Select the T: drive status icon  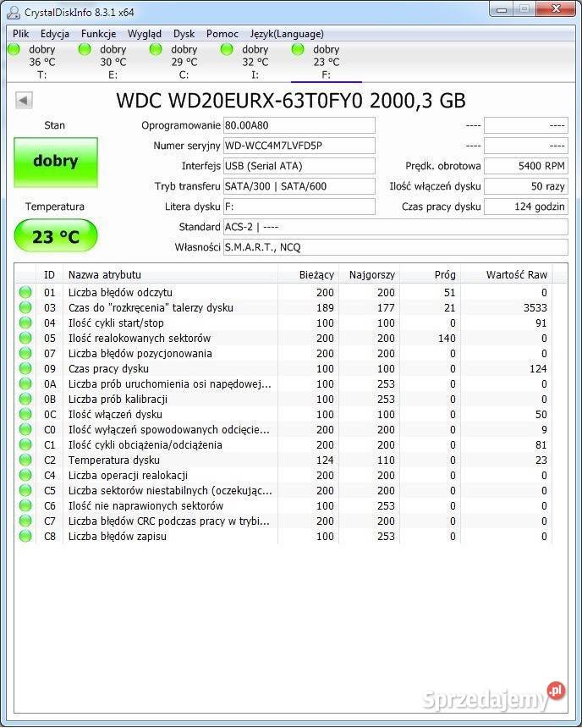point(14,50)
